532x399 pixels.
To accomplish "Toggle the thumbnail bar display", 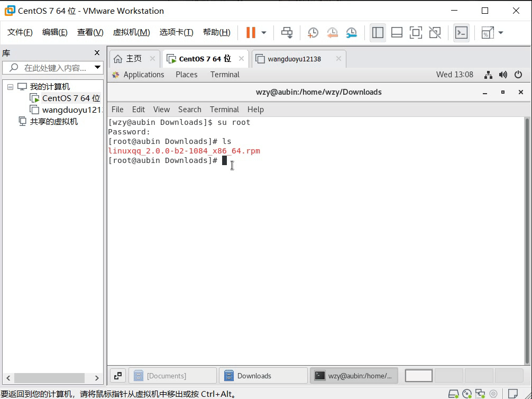I will 397,32.
